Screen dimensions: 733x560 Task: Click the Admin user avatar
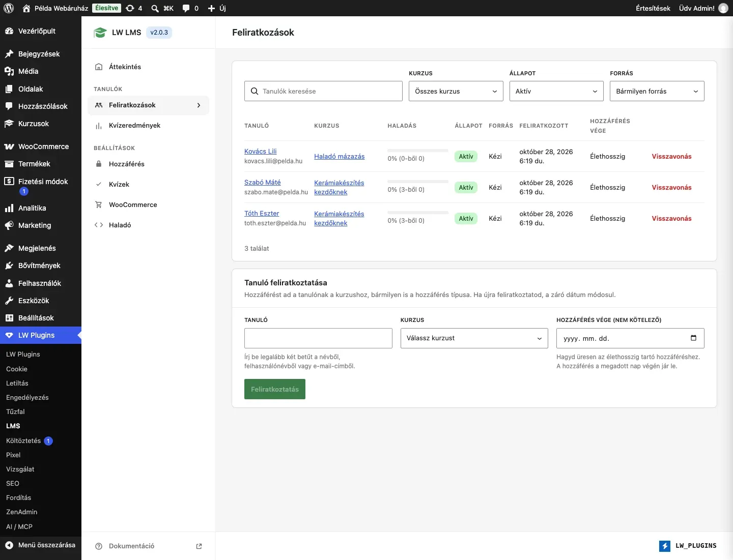click(723, 8)
